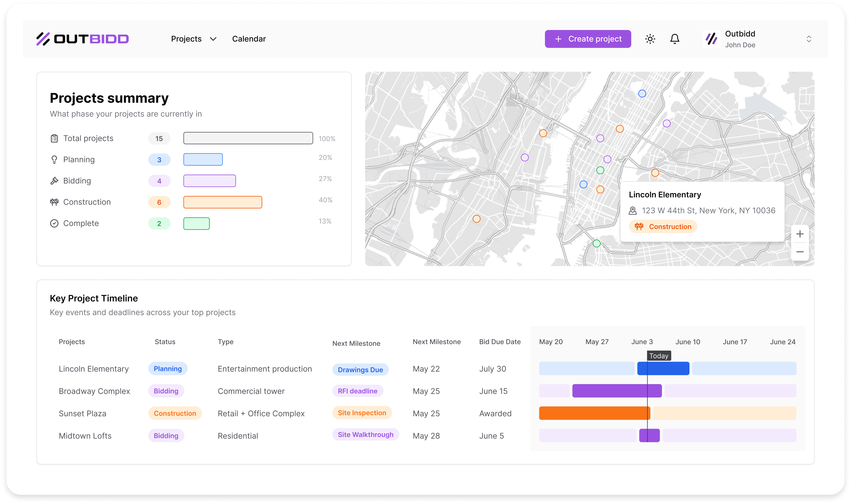This screenshot has width=851, height=504.
Task: Click dark purple Midtown Lofts timeline bar
Action: coord(649,435)
